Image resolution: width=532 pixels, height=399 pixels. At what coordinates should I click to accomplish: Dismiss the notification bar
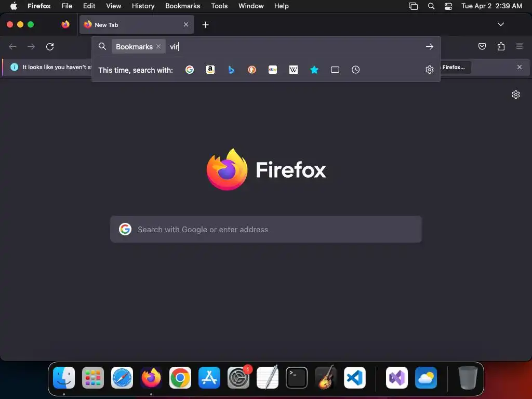[x=520, y=67]
